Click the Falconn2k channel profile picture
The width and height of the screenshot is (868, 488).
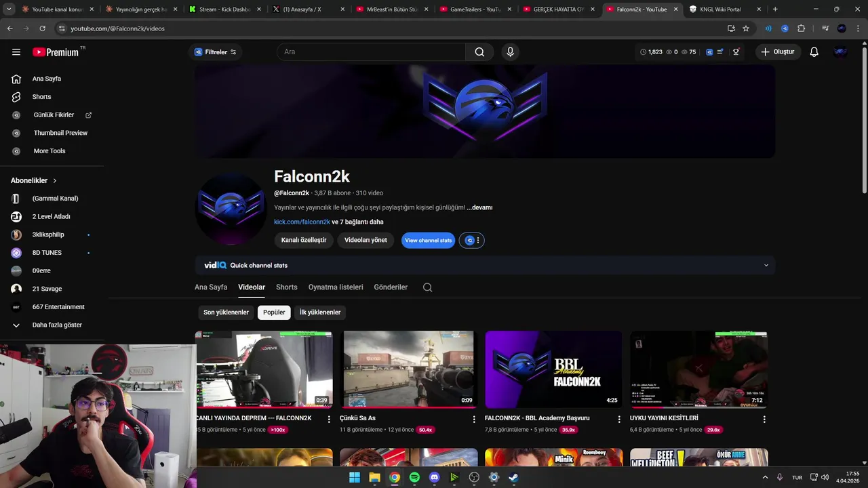click(231, 208)
